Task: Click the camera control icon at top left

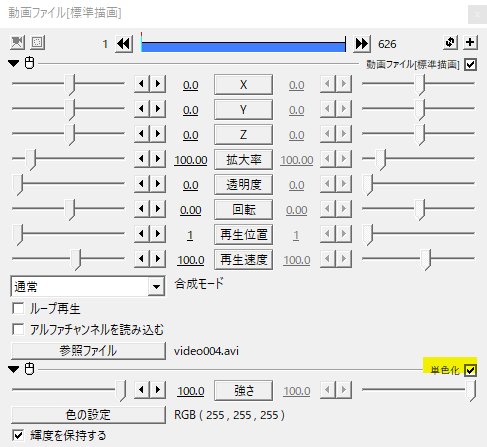Action: [17, 43]
